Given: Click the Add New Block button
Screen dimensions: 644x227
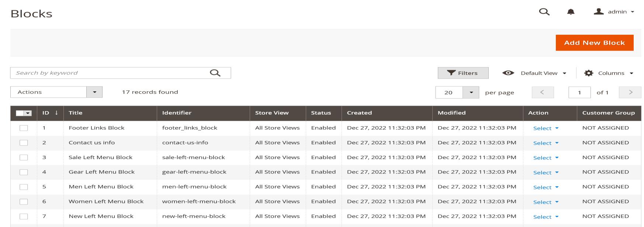Looking at the screenshot, I should (x=594, y=43).
